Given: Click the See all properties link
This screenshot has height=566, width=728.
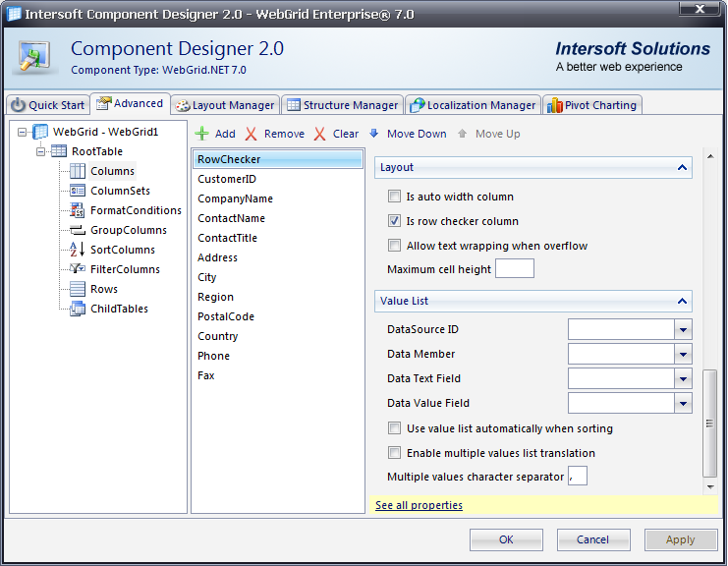Looking at the screenshot, I should tap(419, 505).
